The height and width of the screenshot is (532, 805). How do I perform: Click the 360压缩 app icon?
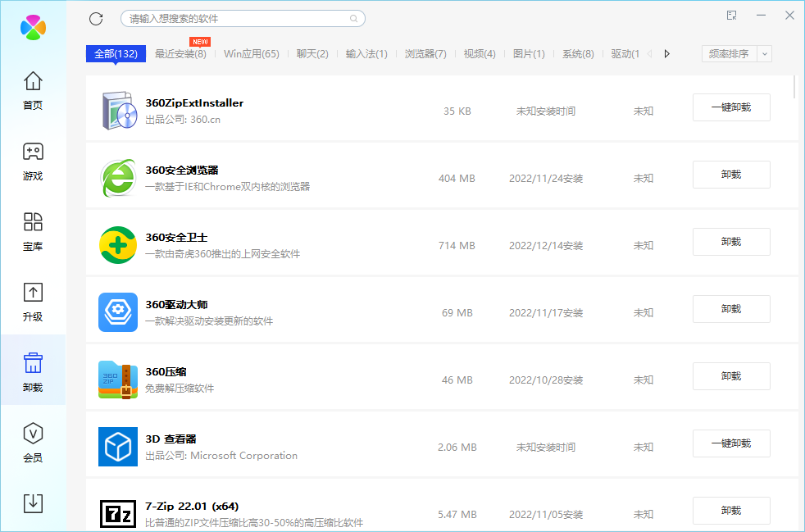118,380
